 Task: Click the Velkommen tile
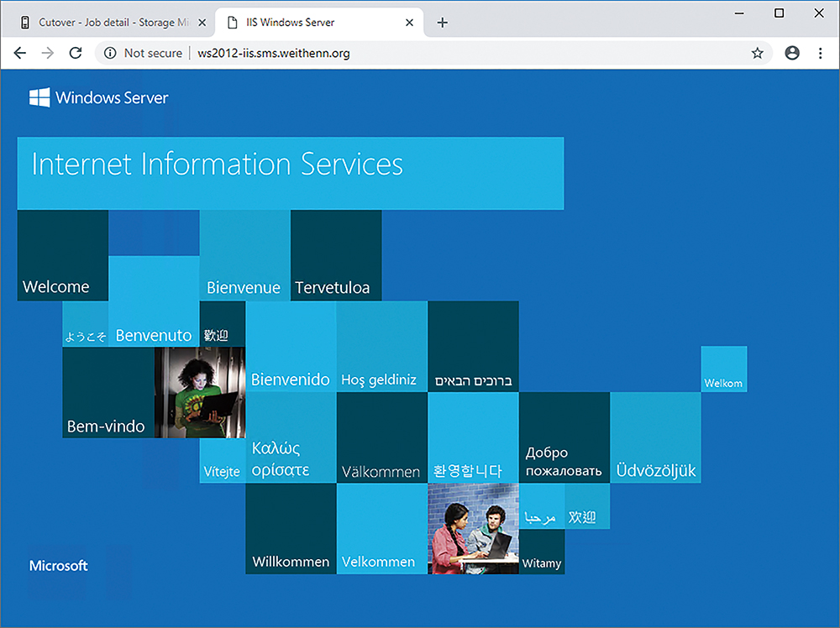click(x=382, y=529)
